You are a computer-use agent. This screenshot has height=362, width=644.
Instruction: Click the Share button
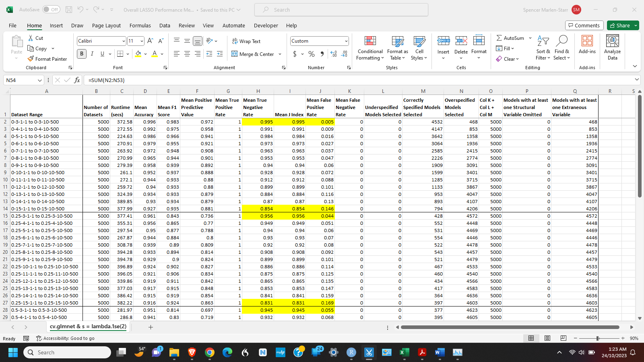pyautogui.click(x=620, y=25)
